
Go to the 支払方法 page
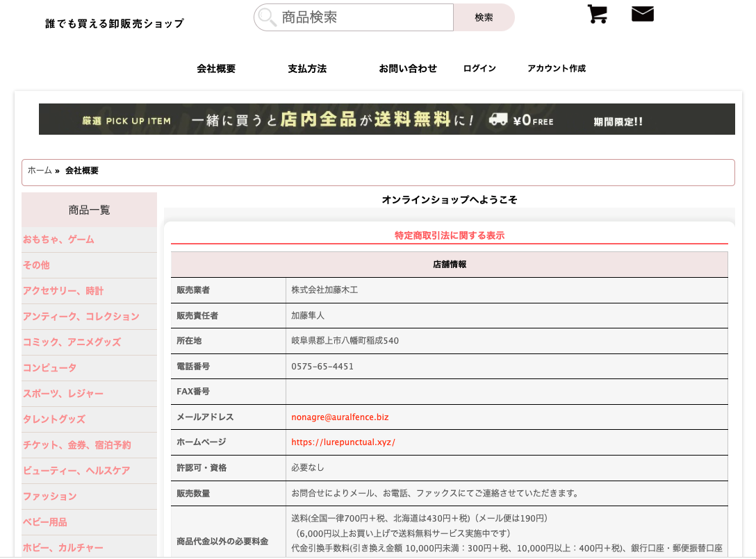coord(307,69)
